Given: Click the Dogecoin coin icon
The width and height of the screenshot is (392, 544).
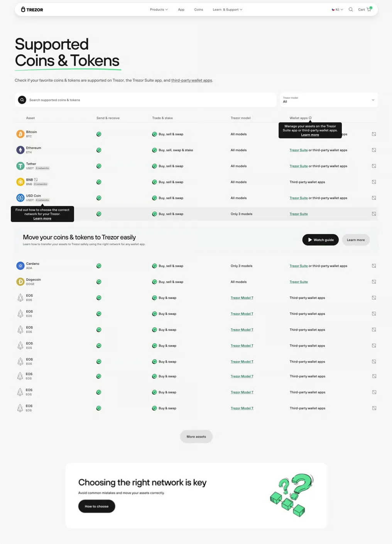Looking at the screenshot, I should pos(20,282).
